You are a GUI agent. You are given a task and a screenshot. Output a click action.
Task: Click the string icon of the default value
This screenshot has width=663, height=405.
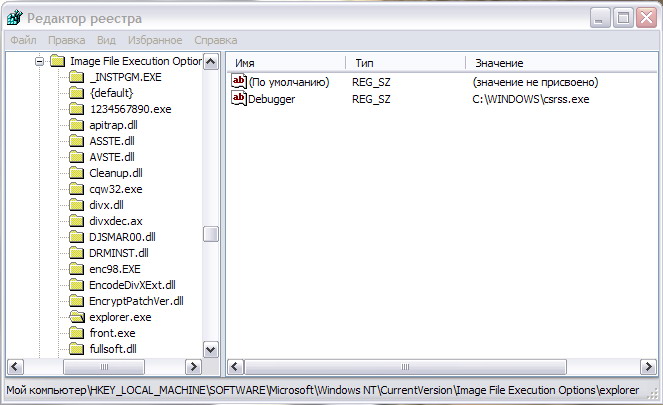(x=239, y=82)
